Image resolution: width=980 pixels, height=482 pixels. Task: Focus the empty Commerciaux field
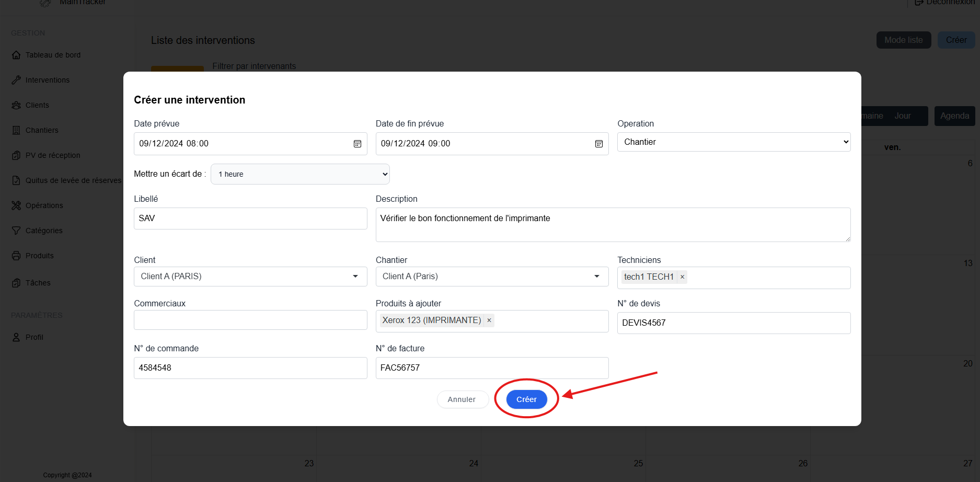(x=250, y=320)
